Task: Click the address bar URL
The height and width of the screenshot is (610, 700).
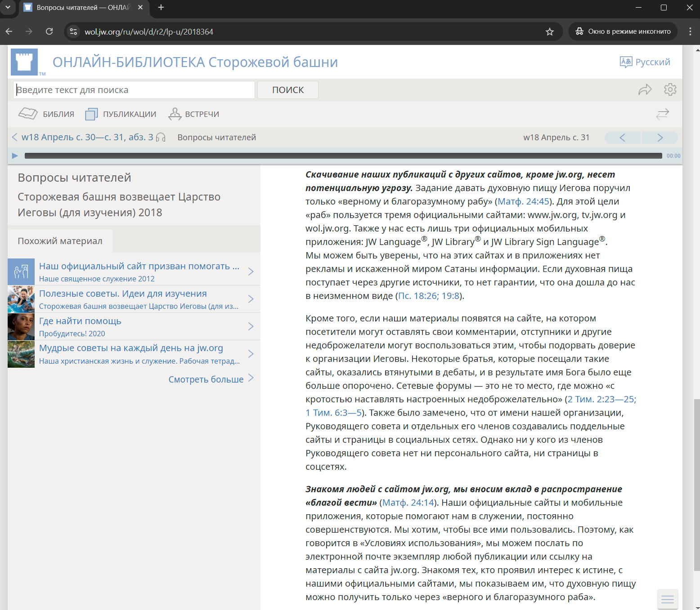Action: tap(149, 32)
